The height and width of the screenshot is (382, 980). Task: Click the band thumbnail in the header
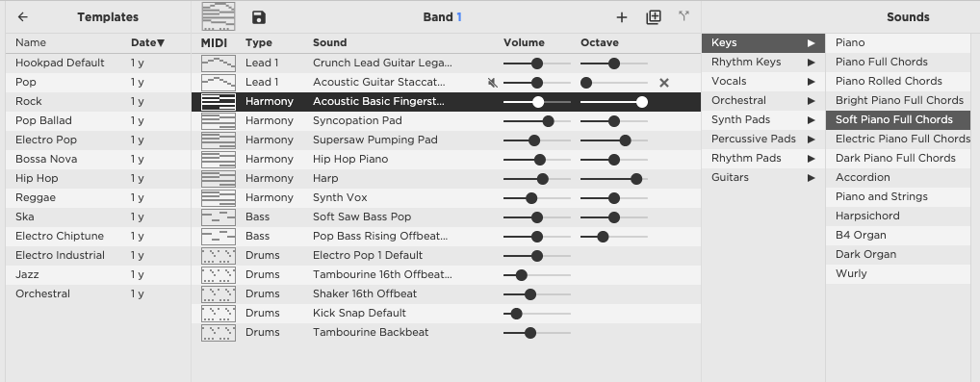(x=219, y=16)
